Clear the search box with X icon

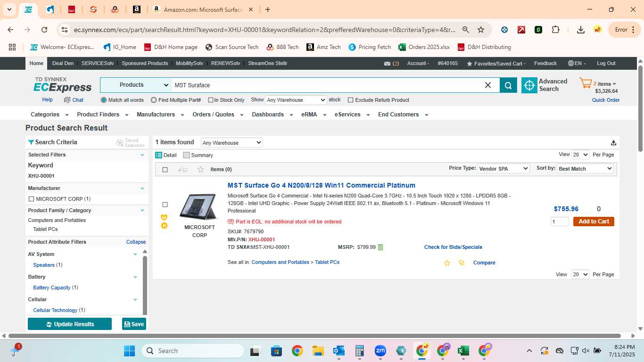pos(488,85)
